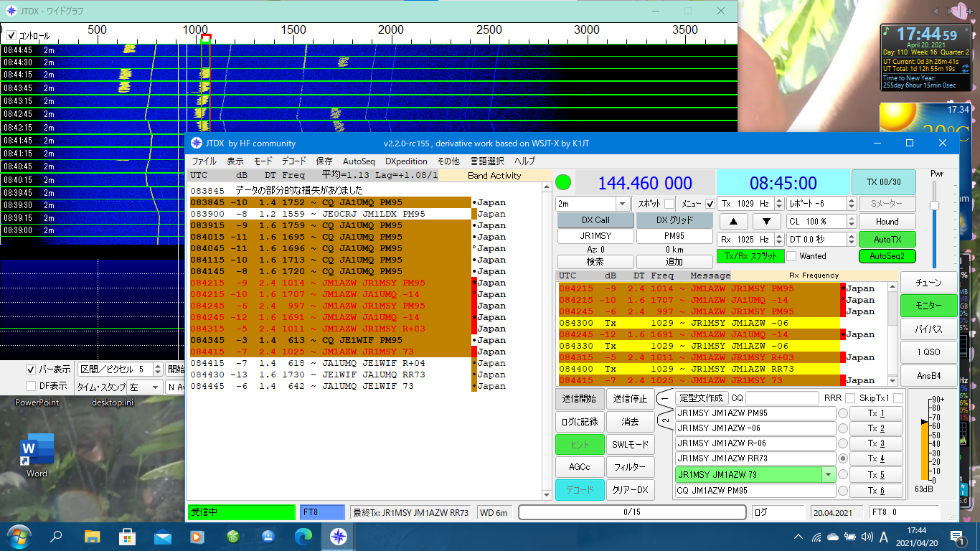This screenshot has height=551, width=980.
Task: Click ログに記録 button
Action: [x=579, y=422]
